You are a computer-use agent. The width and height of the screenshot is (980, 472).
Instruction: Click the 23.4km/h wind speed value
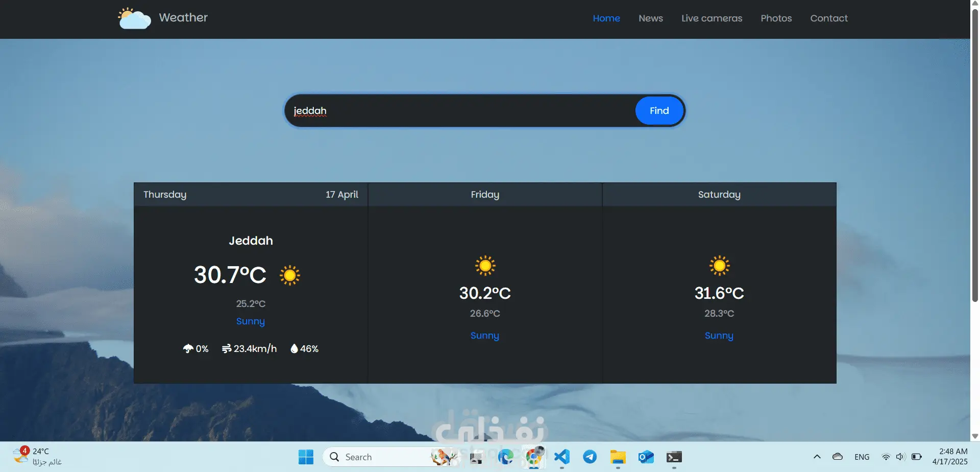(255, 348)
